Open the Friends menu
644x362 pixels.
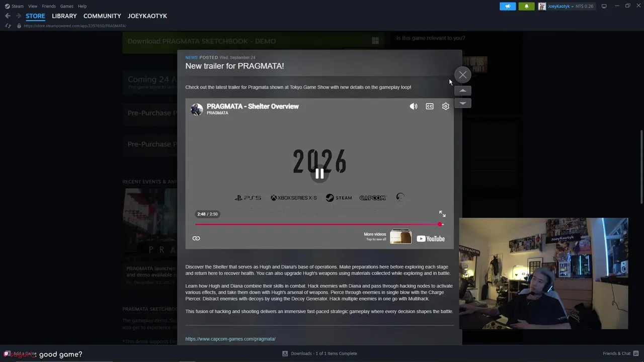click(49, 6)
